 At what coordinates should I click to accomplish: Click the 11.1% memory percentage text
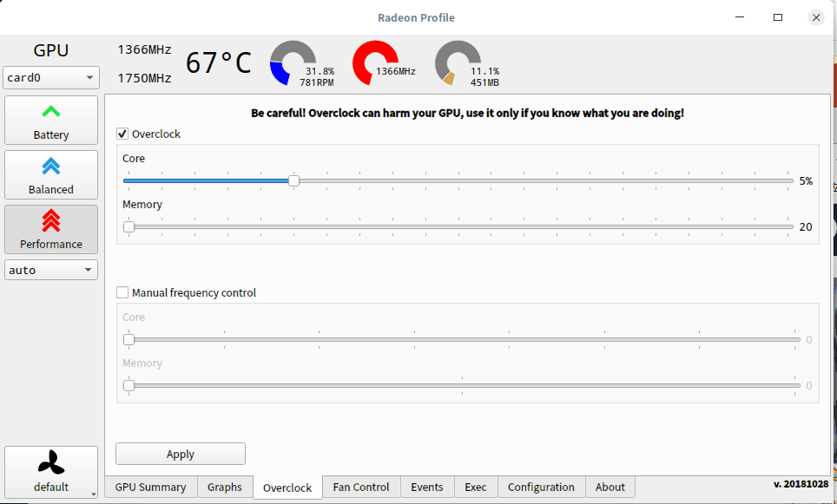click(484, 71)
